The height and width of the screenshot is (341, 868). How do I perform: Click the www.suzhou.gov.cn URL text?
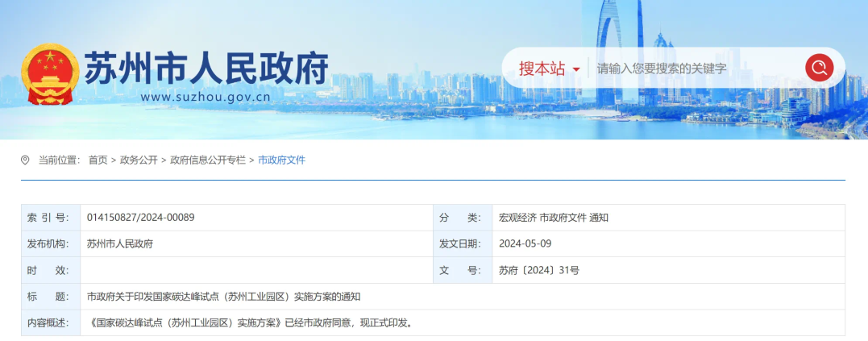(206, 98)
